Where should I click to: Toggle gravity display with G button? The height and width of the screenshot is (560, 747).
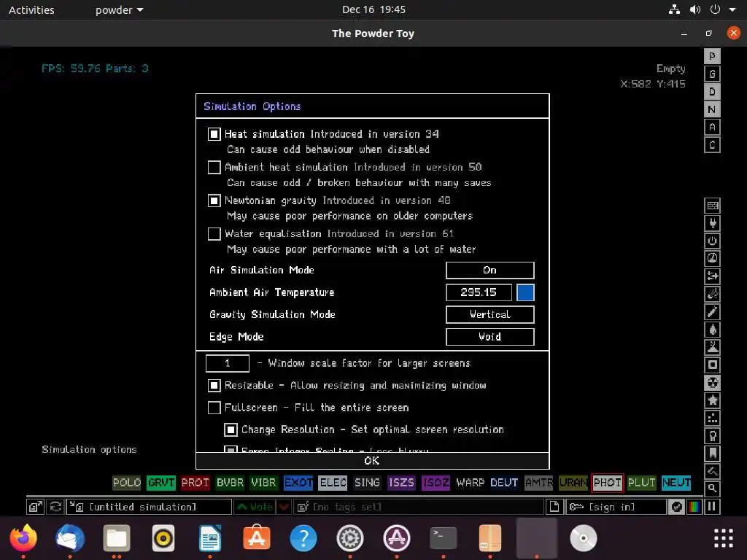coord(712,74)
